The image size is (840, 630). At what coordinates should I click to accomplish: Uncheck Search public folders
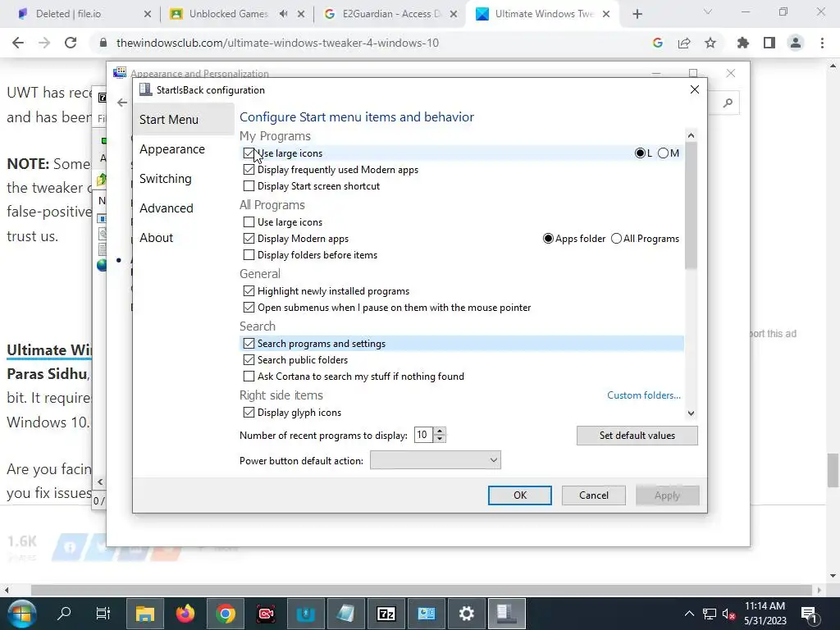coord(249,360)
